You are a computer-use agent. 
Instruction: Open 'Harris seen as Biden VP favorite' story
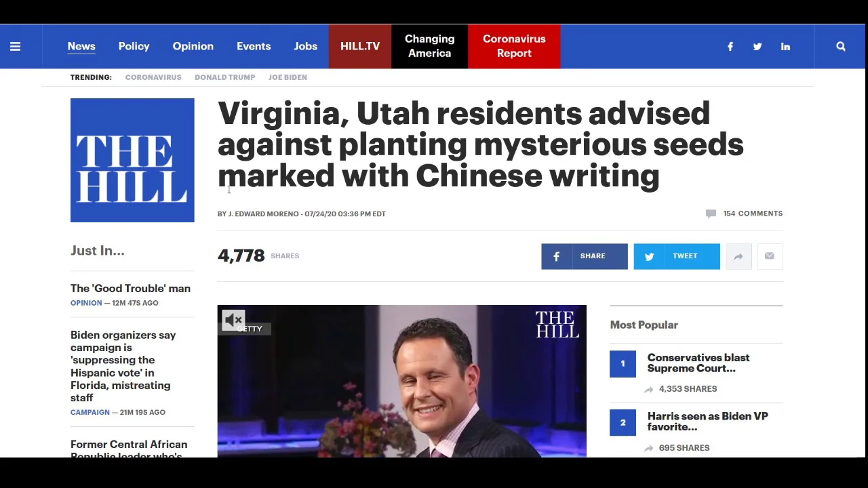tap(707, 422)
